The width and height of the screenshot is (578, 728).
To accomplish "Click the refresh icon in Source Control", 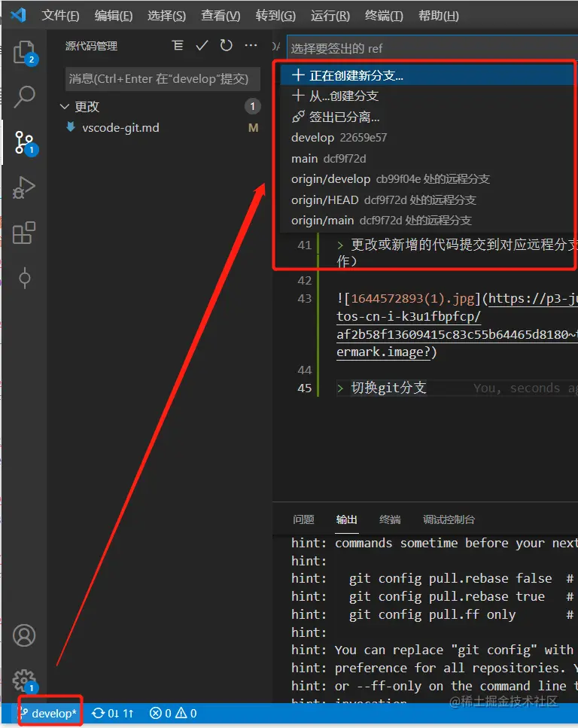I will click(x=226, y=45).
